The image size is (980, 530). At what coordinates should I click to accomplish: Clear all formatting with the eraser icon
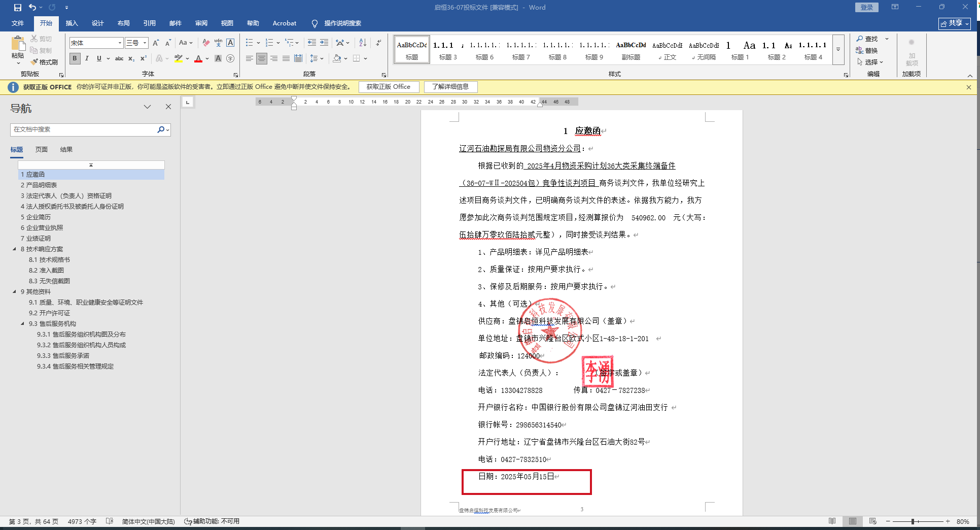point(206,43)
